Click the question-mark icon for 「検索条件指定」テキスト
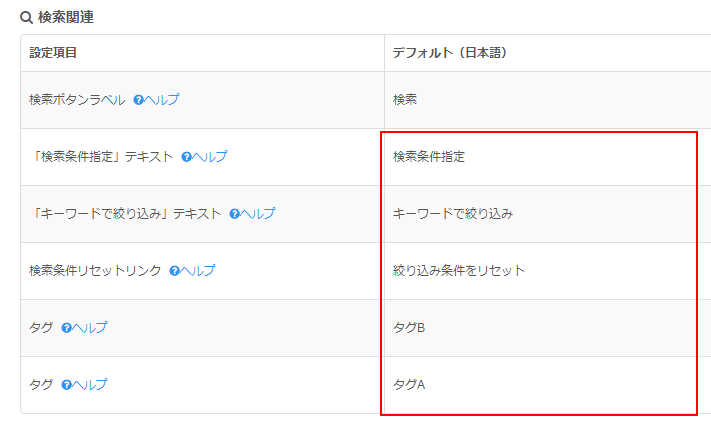 coord(186,157)
